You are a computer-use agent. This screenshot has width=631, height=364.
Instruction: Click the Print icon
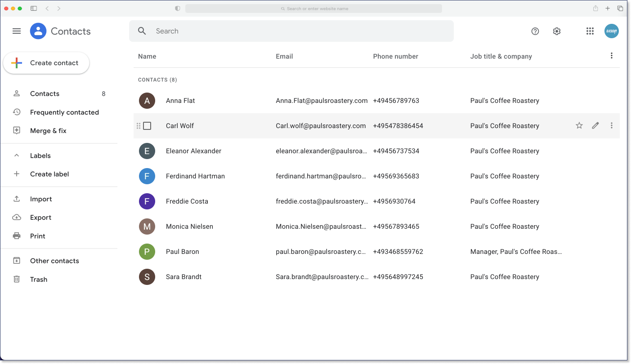point(17,235)
